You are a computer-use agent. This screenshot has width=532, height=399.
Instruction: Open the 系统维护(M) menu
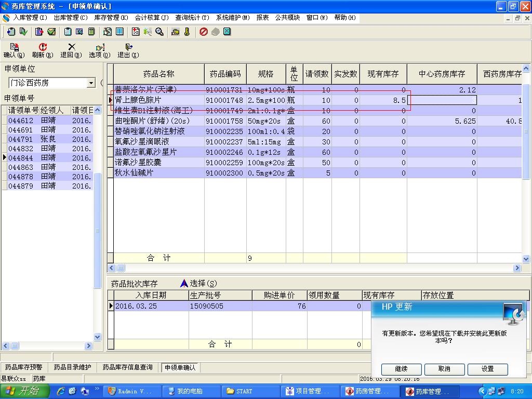click(233, 18)
